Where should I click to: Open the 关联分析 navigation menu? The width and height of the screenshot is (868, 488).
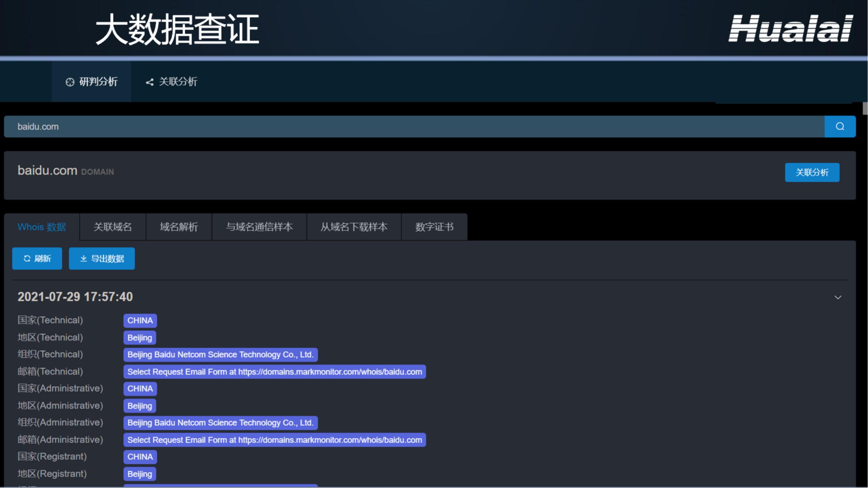(171, 82)
